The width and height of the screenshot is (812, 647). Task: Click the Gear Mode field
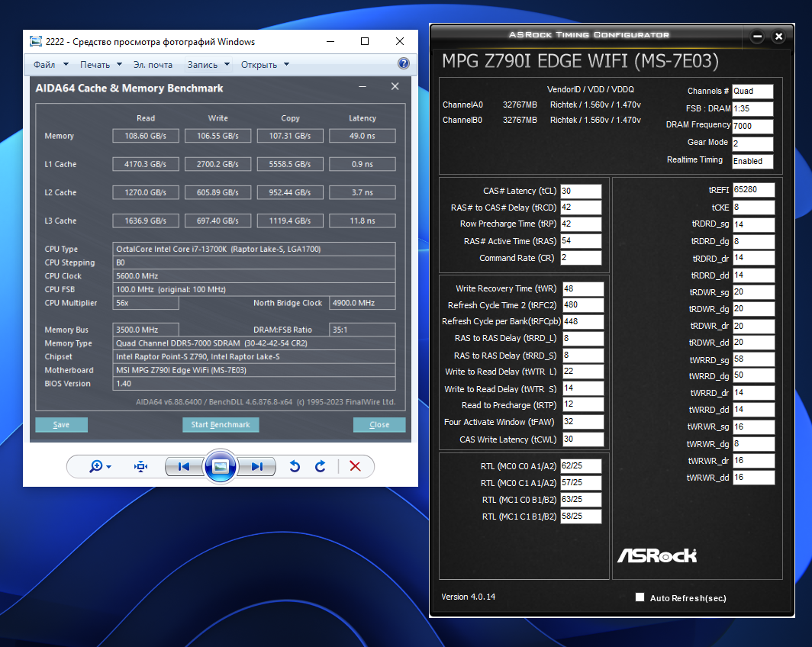coord(752,143)
